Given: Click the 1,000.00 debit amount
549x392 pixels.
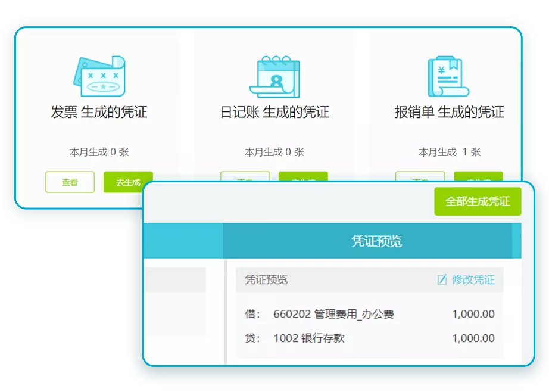Looking at the screenshot, I should click(473, 313).
